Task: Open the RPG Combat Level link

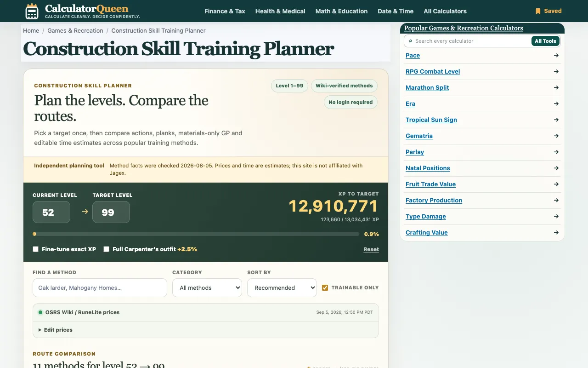Action: pos(433,71)
